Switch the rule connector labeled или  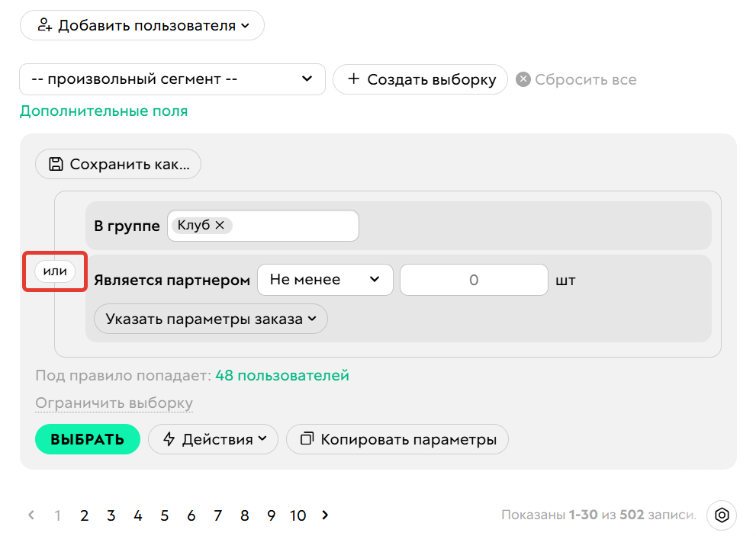53,271
